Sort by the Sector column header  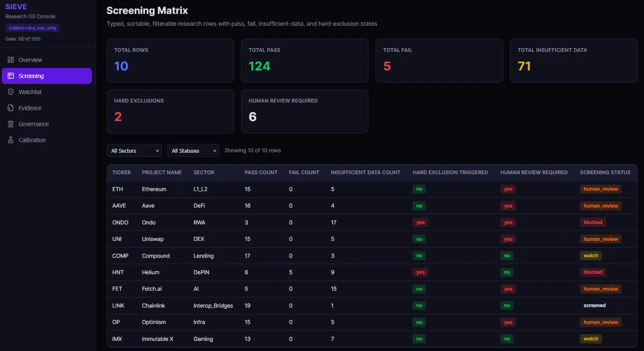(204, 172)
